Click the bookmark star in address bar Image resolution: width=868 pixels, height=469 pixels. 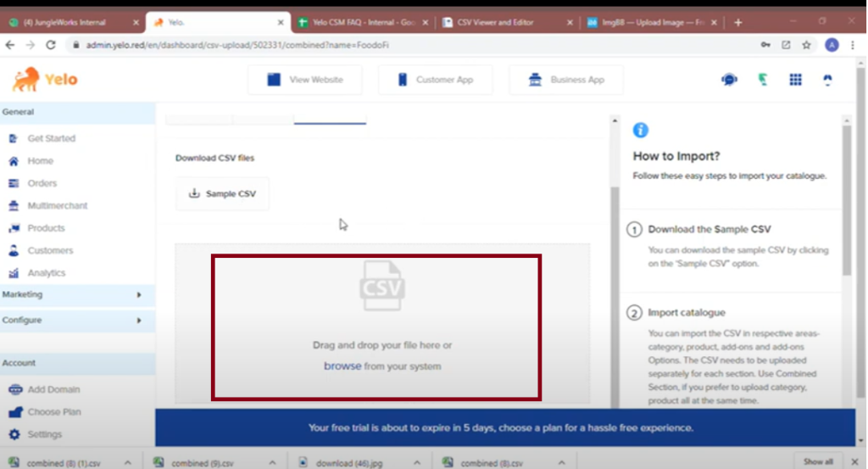[x=806, y=45]
